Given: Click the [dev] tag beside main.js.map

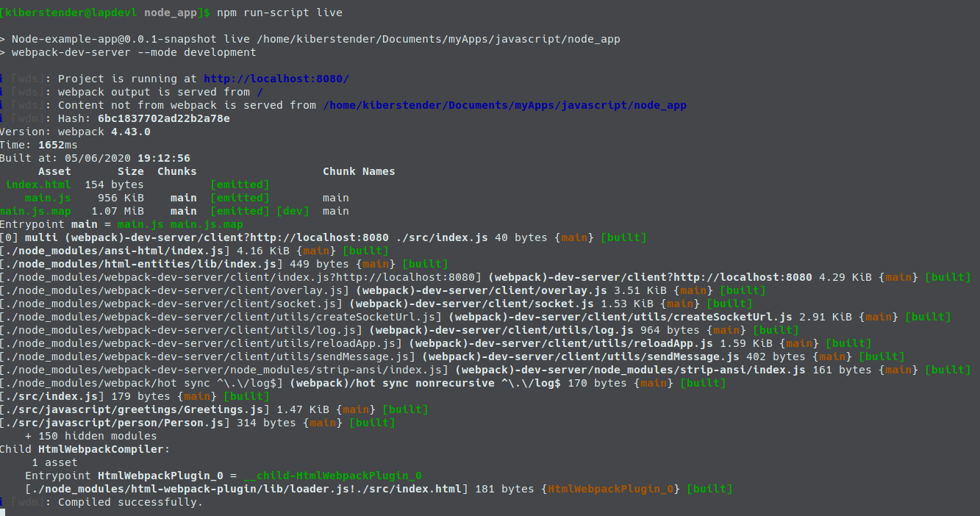Looking at the screenshot, I should (293, 211).
